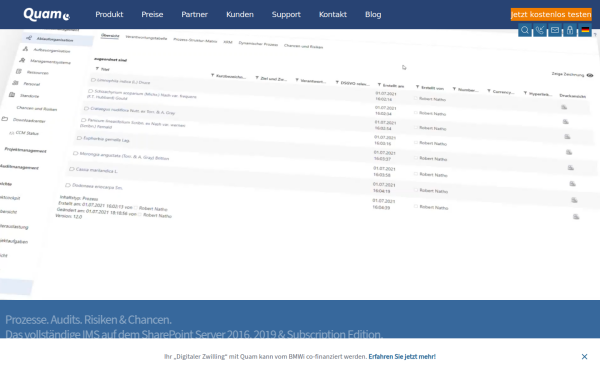Open the DSGVO relev... column filter
This screenshot has height=375, width=600.
point(337,82)
